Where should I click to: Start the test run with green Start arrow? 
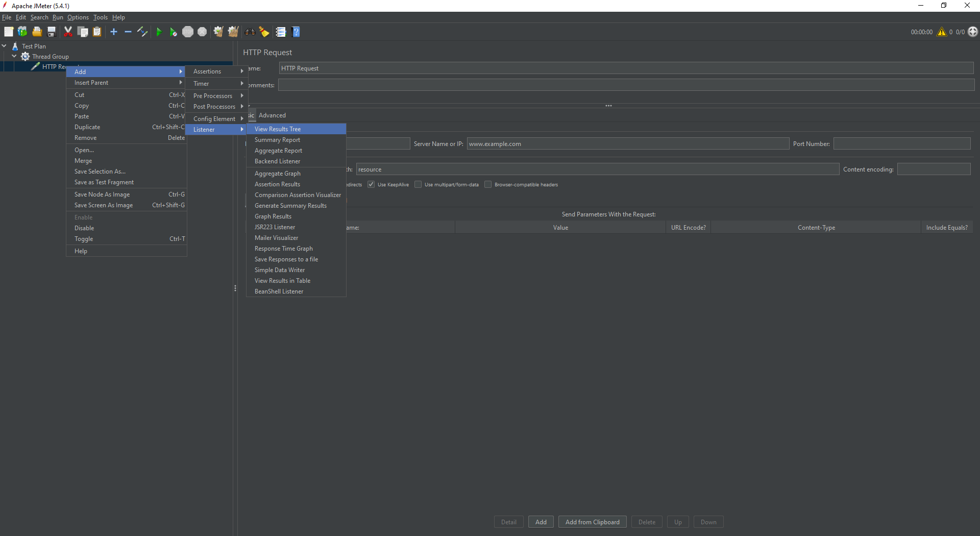pyautogui.click(x=159, y=32)
